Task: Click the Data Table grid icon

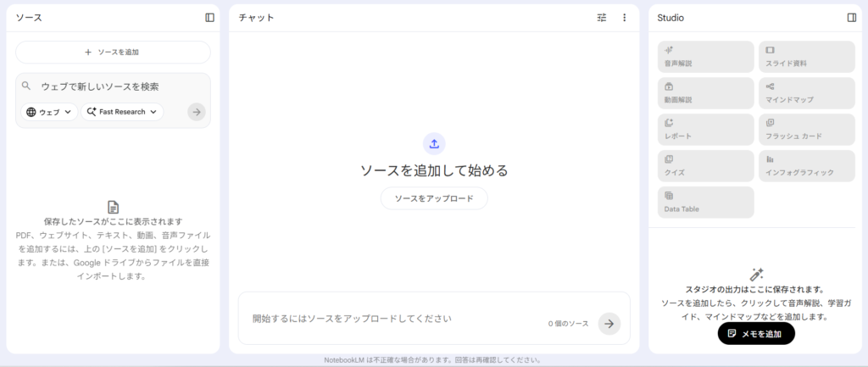Action: pos(669,196)
